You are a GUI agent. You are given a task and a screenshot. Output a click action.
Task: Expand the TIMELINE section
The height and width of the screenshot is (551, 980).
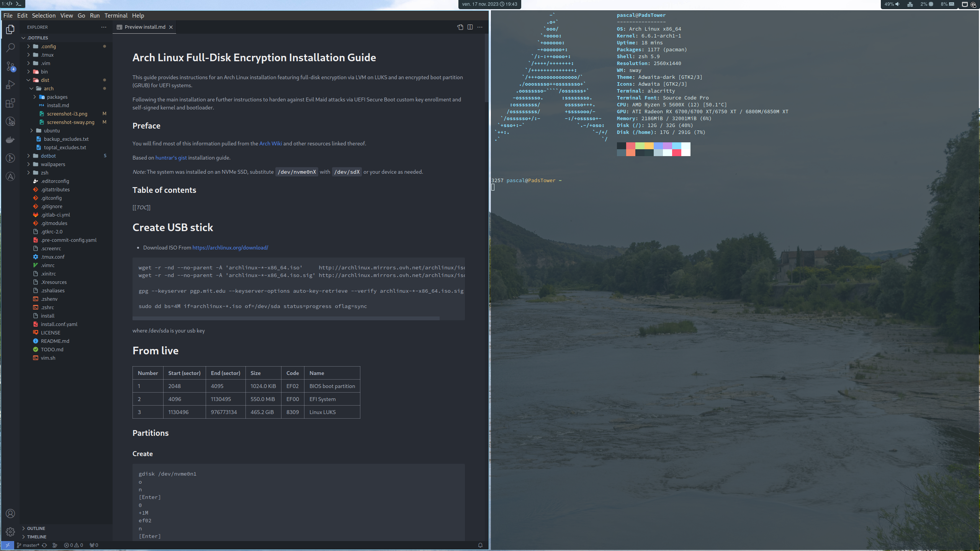pos(36,537)
